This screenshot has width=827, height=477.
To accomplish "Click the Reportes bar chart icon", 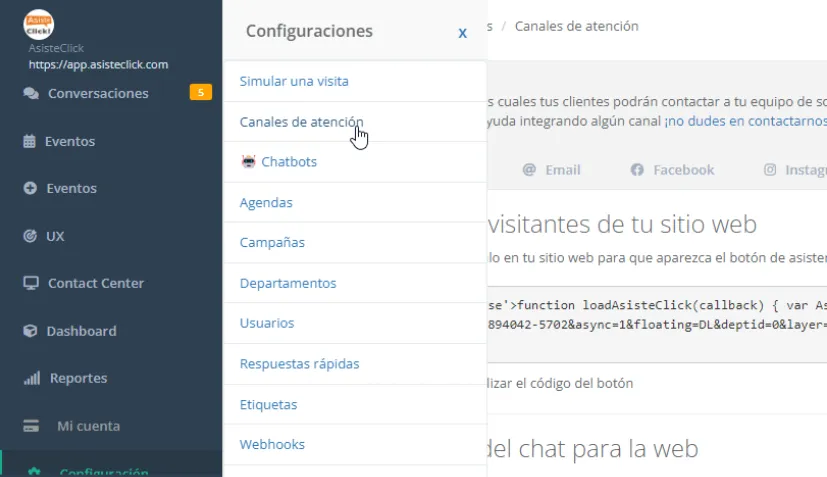I will click(32, 378).
